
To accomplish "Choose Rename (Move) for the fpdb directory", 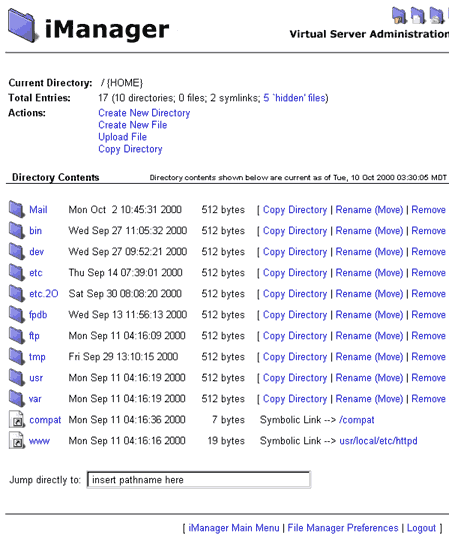I will click(369, 315).
